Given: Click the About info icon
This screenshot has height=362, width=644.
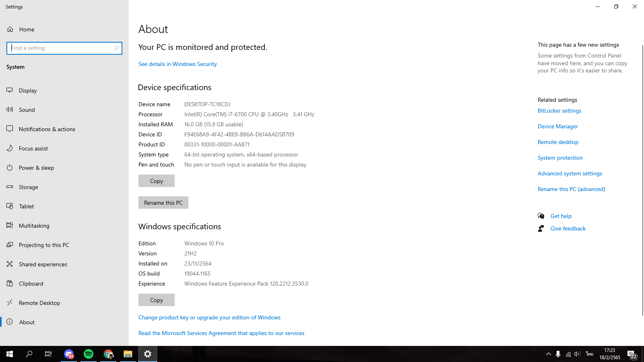Looking at the screenshot, I should click(x=10, y=322).
